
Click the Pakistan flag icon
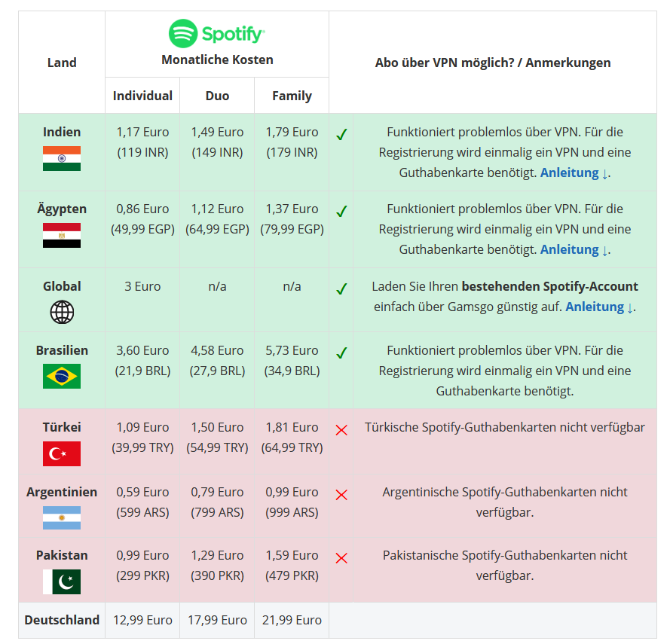click(x=62, y=581)
